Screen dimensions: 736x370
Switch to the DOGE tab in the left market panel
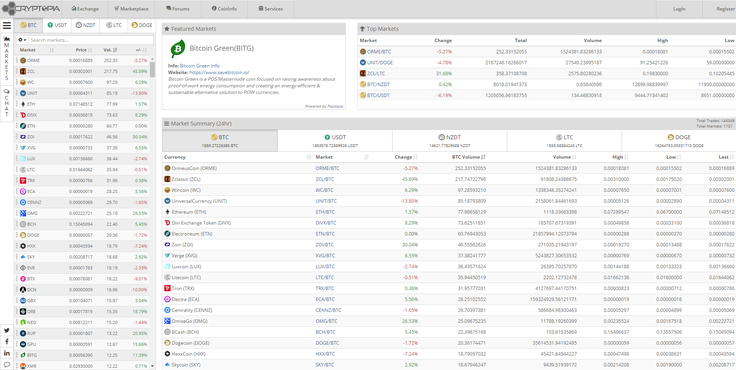(142, 25)
